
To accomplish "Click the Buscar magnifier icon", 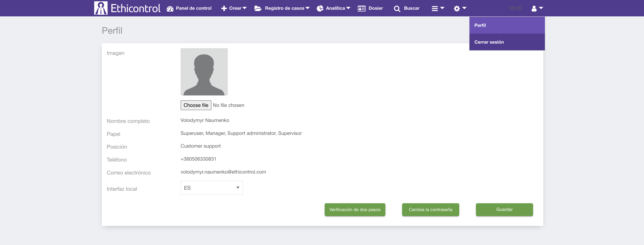I will tap(397, 9).
